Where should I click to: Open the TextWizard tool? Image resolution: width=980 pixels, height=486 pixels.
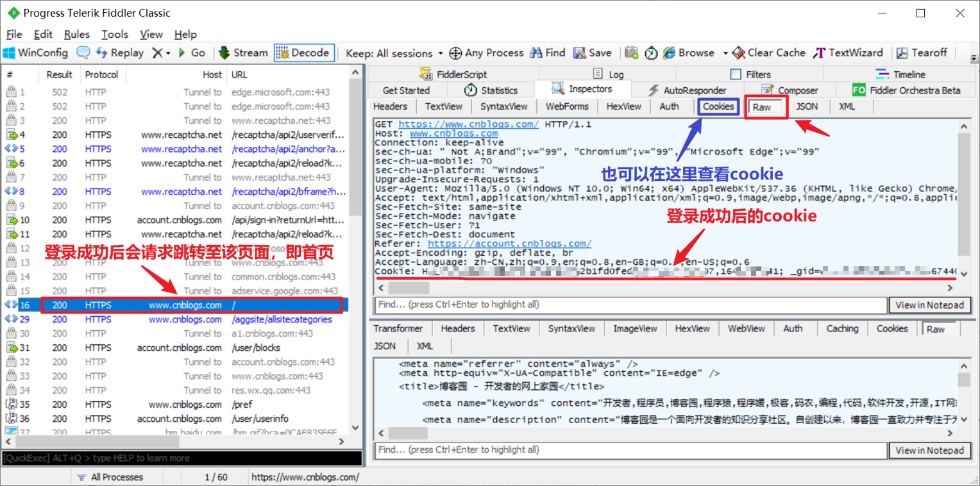click(x=848, y=53)
